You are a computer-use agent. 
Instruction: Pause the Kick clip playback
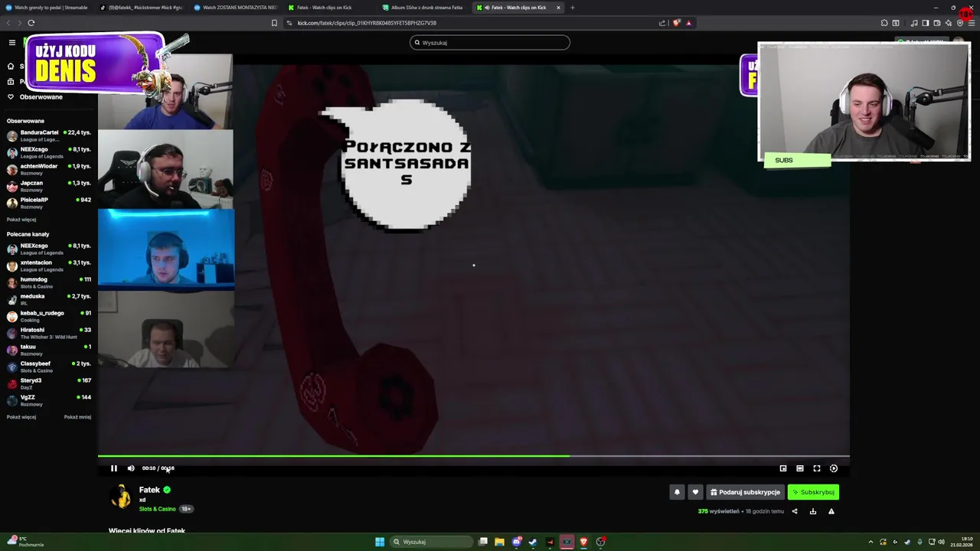coord(114,468)
